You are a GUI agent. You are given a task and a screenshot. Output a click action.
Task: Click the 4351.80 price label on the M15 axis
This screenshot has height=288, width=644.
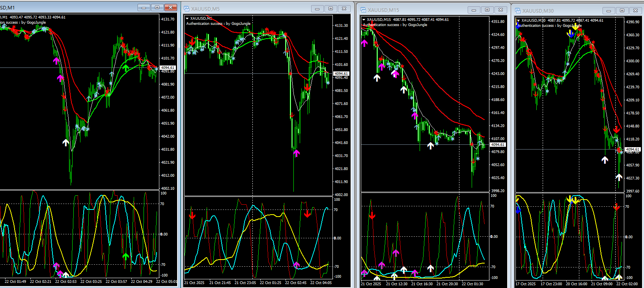(498, 22)
